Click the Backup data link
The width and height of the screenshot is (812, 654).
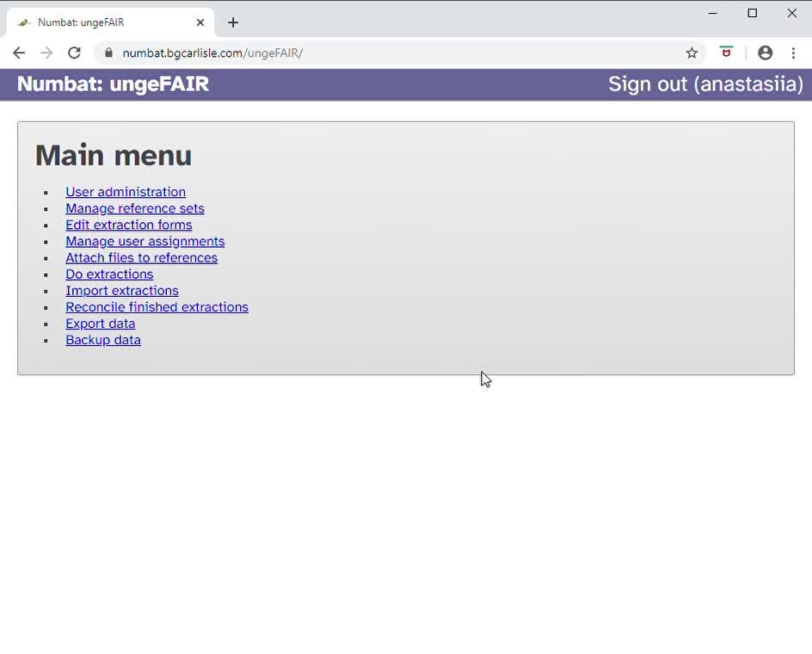click(103, 340)
